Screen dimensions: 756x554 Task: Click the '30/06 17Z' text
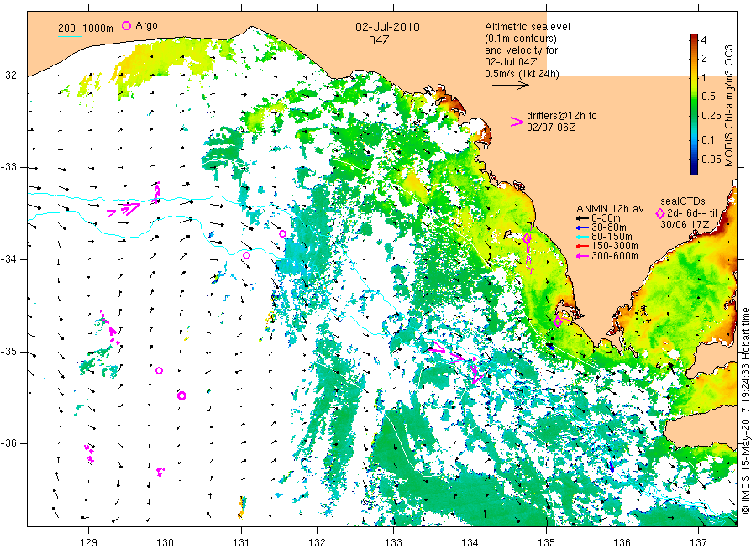pos(685,225)
